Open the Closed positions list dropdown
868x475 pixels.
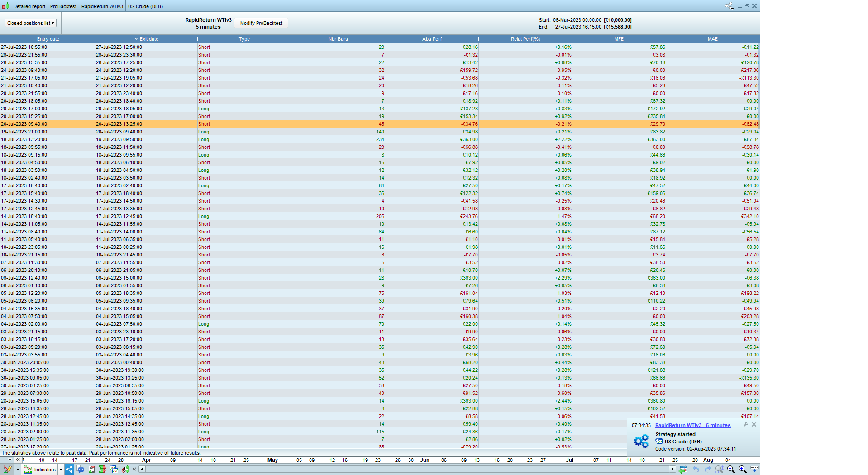(31, 23)
